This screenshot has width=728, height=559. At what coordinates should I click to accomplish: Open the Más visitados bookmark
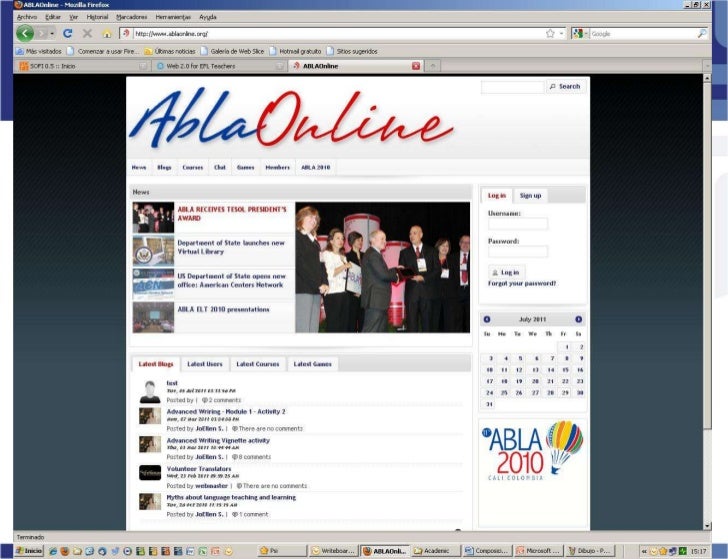point(39,51)
